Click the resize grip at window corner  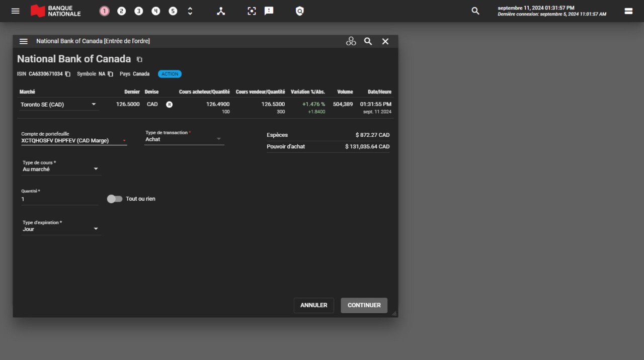coord(394,313)
